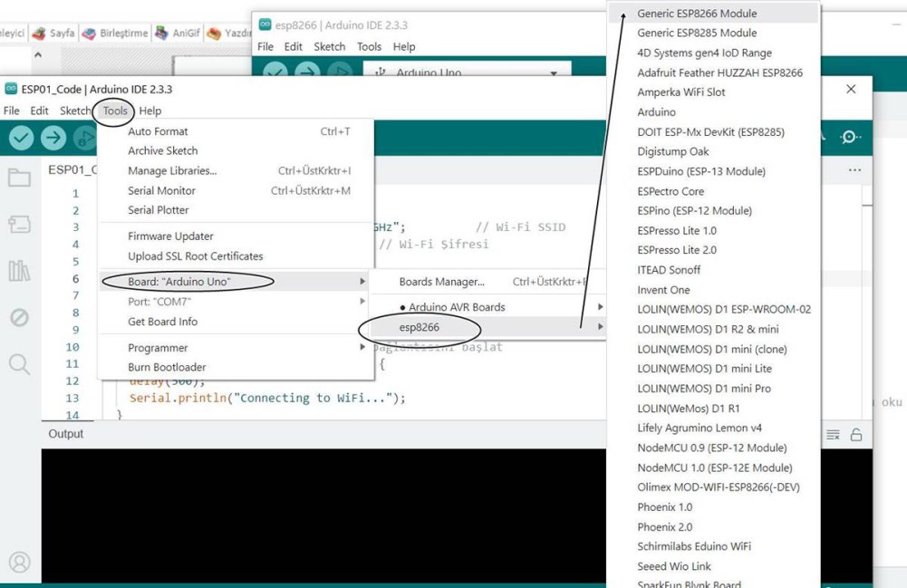The height and width of the screenshot is (588, 907).
Task: Select Amperka WiFi Slot board
Action: click(x=714, y=92)
